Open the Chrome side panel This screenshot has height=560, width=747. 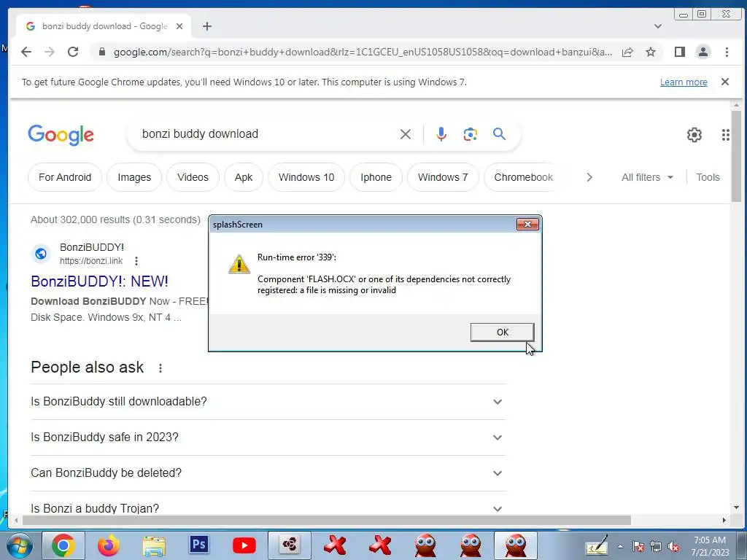click(x=680, y=52)
